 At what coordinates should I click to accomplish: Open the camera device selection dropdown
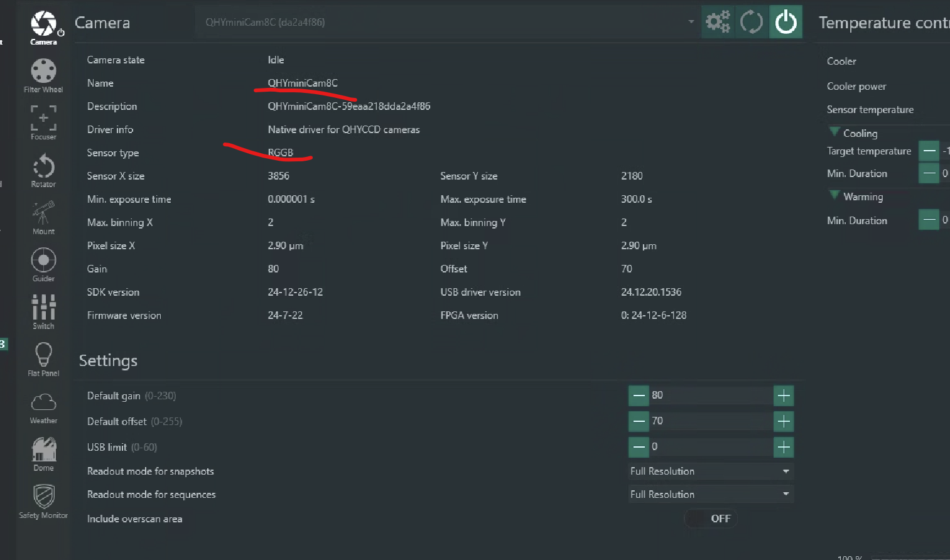[448, 23]
